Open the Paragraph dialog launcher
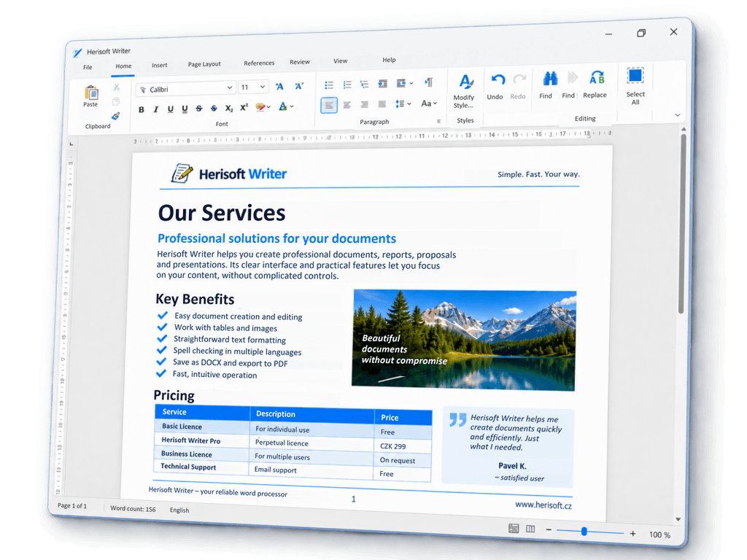This screenshot has height=560, width=747. click(438, 121)
